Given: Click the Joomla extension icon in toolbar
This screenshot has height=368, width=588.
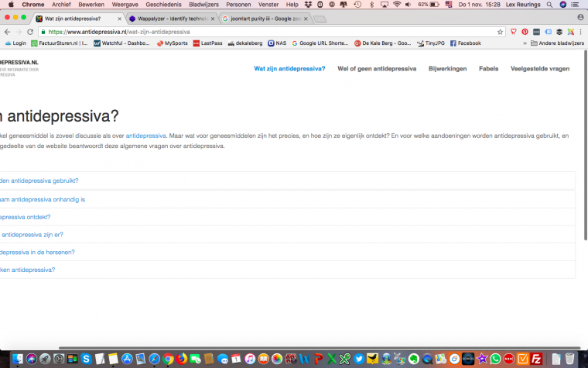Looking at the screenshot, I should click(570, 32).
